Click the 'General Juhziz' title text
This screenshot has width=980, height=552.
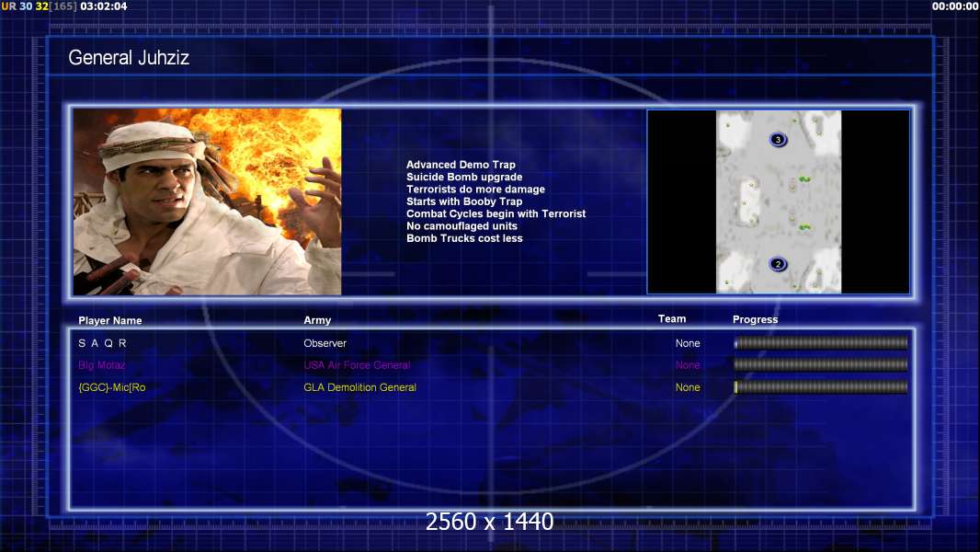[129, 58]
